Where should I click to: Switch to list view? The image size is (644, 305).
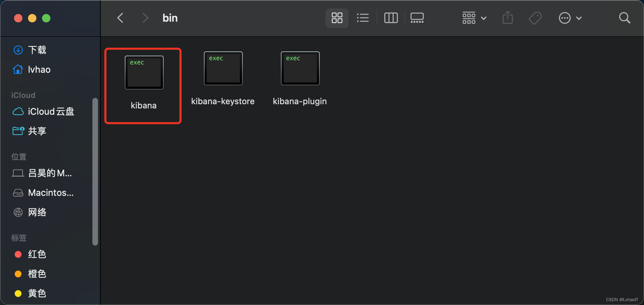pos(363,18)
